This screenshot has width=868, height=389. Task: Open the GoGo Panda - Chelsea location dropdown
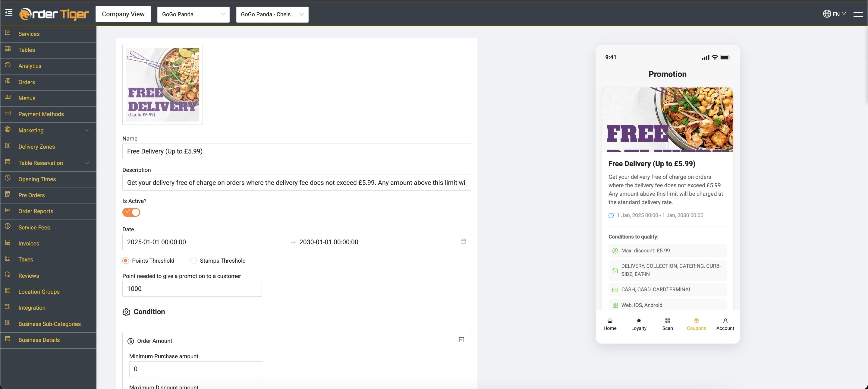272,14
